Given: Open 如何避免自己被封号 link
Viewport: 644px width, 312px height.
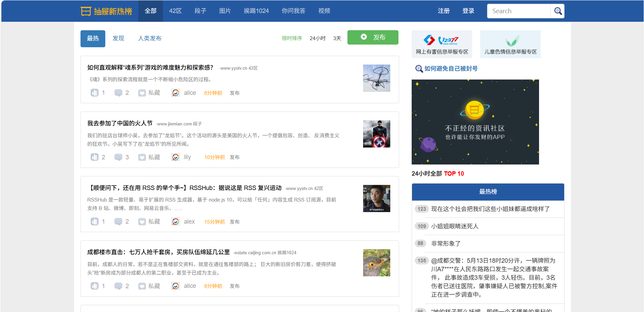Looking at the screenshot, I should [x=451, y=69].
